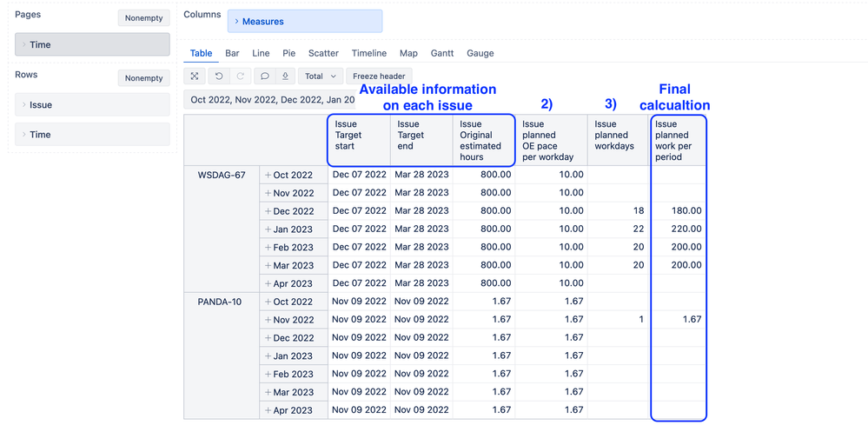
Task: Click the Freeze header button
Action: (x=379, y=76)
